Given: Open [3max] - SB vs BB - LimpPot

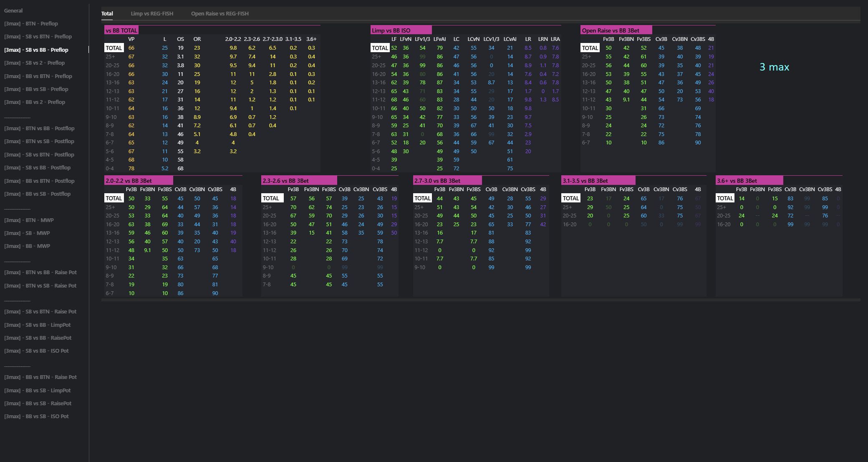Looking at the screenshot, I should tap(37, 325).
